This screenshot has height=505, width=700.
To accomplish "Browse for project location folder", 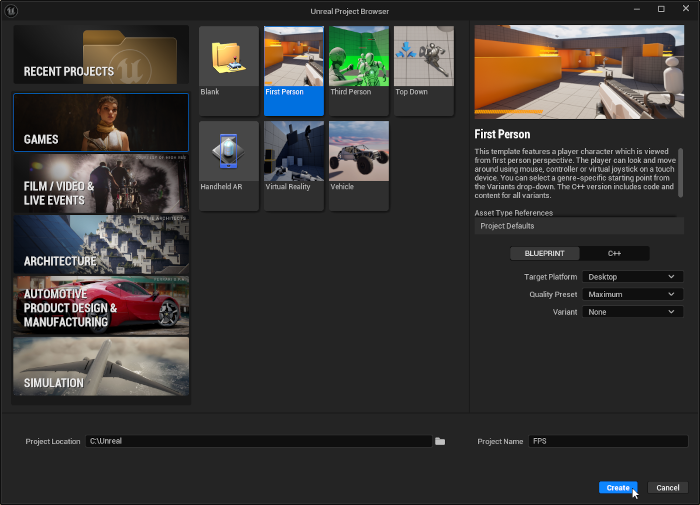I will tap(440, 441).
